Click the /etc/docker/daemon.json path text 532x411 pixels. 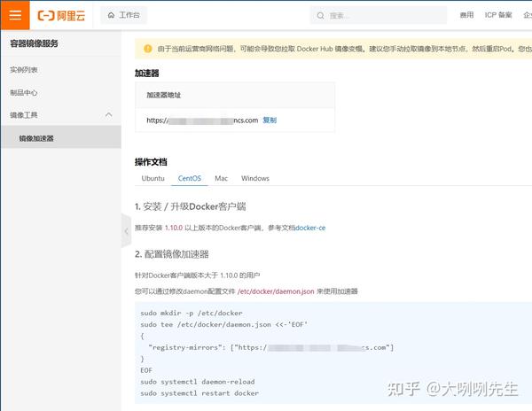coord(276,291)
